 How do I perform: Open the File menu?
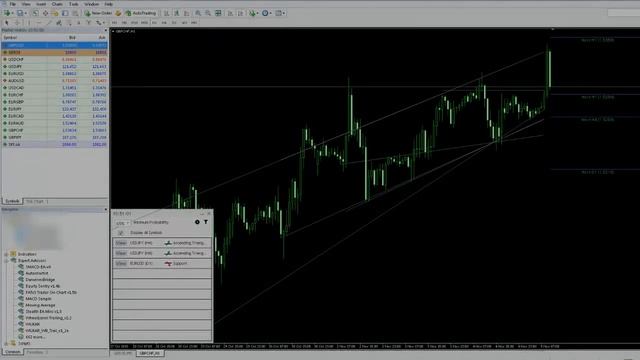(13, 4)
